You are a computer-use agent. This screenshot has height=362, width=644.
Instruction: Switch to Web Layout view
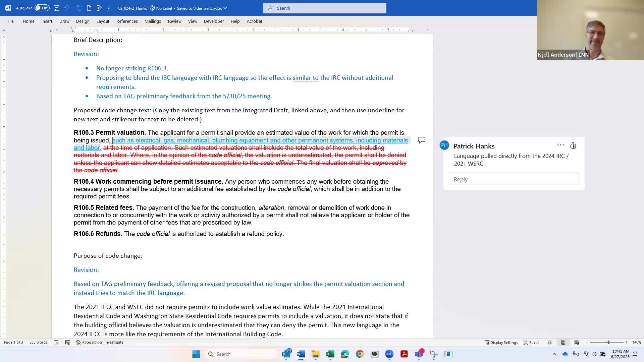577,342
